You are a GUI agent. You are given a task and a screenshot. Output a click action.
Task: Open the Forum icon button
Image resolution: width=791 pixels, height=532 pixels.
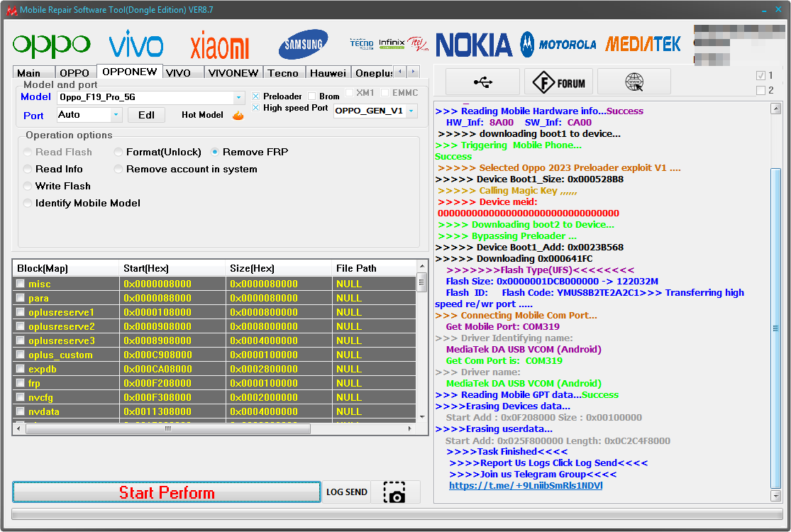(559, 82)
